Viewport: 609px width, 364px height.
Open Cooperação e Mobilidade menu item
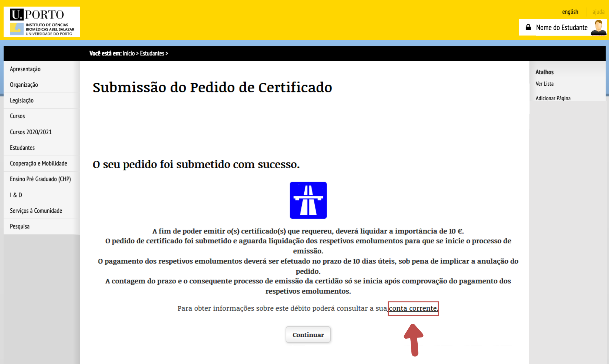(x=38, y=163)
